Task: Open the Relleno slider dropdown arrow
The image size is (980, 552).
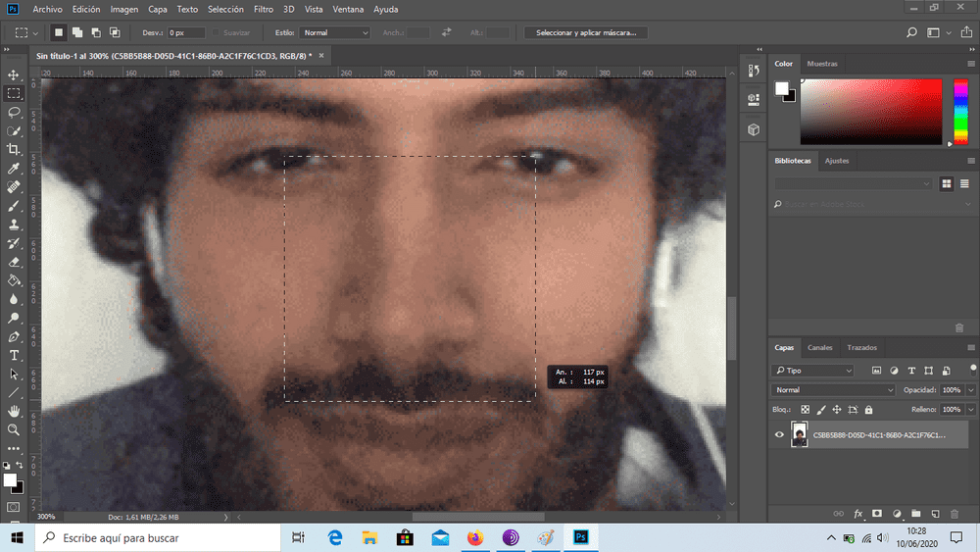Action: [970, 410]
